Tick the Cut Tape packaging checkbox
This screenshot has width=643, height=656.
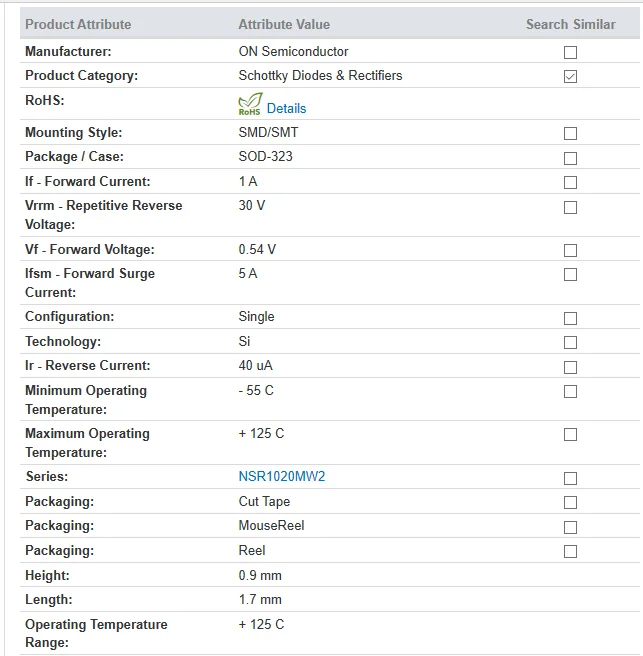pyautogui.click(x=570, y=502)
